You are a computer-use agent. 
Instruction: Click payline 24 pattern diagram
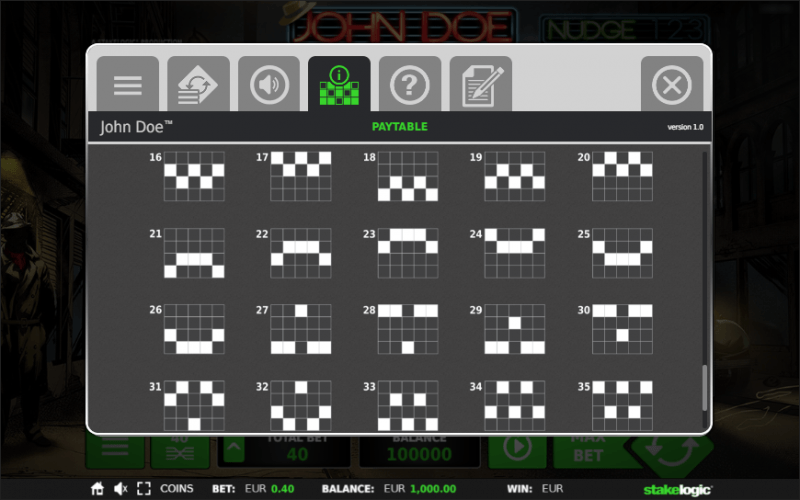pyautogui.click(x=515, y=253)
